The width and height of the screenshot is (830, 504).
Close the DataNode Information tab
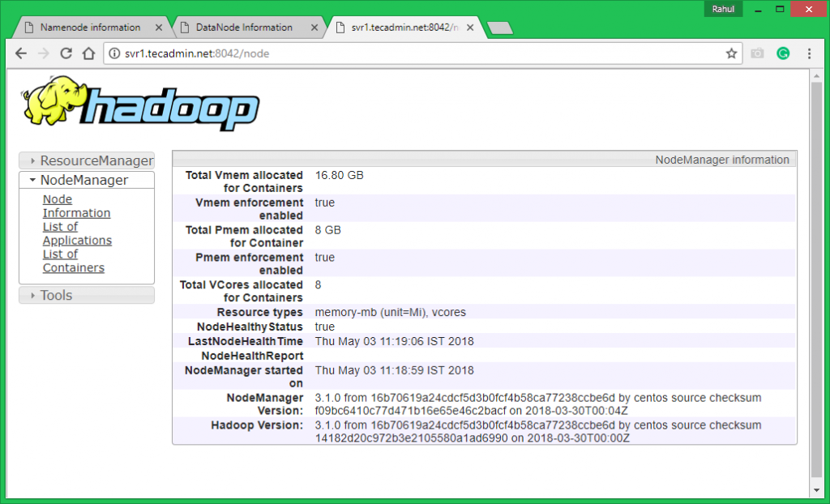click(314, 28)
